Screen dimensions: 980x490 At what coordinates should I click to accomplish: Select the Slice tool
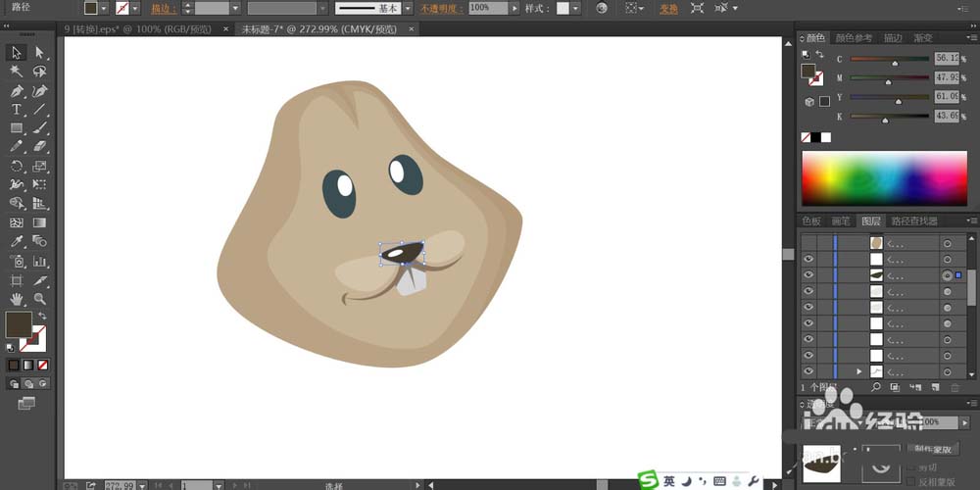point(39,280)
